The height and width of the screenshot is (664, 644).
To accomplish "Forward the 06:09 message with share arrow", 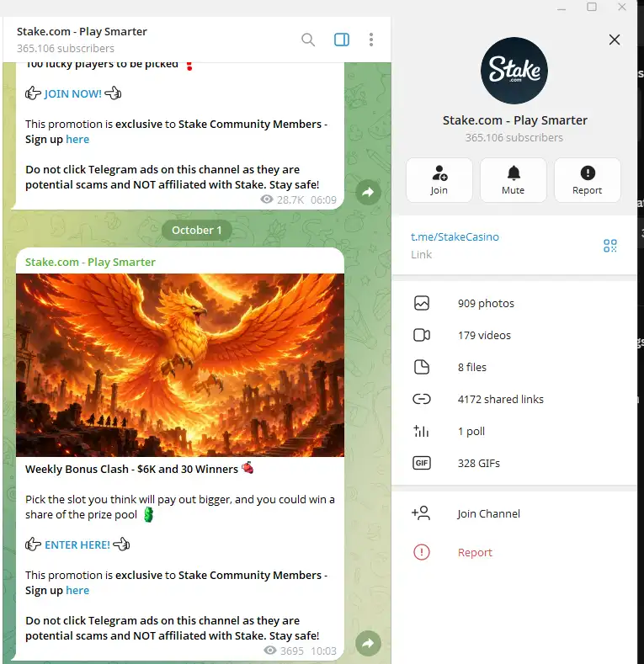I will point(368,192).
